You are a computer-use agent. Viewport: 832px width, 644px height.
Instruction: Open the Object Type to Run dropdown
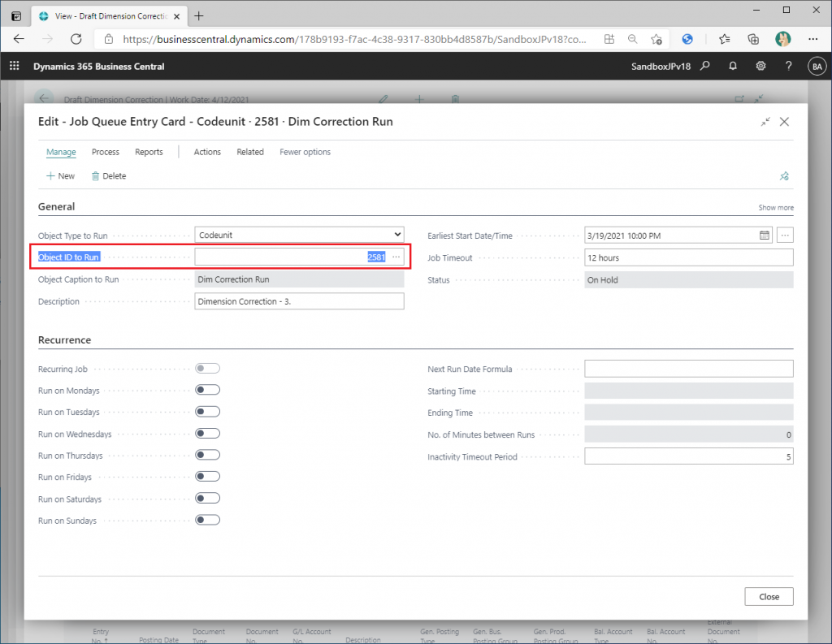pyautogui.click(x=299, y=235)
